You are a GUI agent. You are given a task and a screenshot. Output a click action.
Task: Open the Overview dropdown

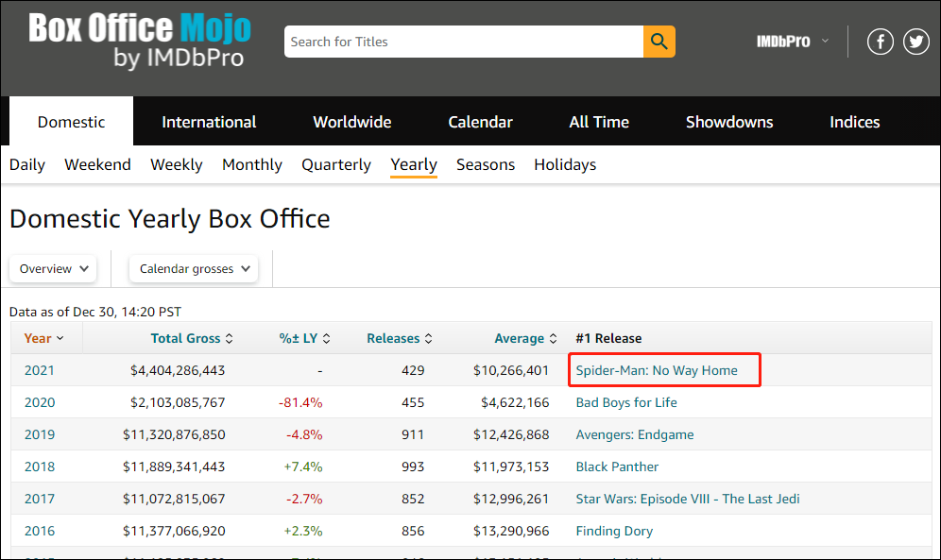click(x=54, y=268)
